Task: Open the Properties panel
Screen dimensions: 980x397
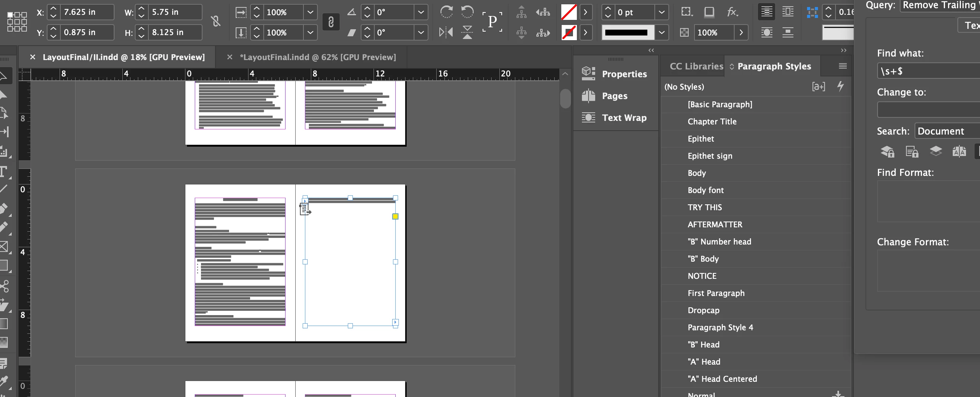Action: click(x=615, y=74)
